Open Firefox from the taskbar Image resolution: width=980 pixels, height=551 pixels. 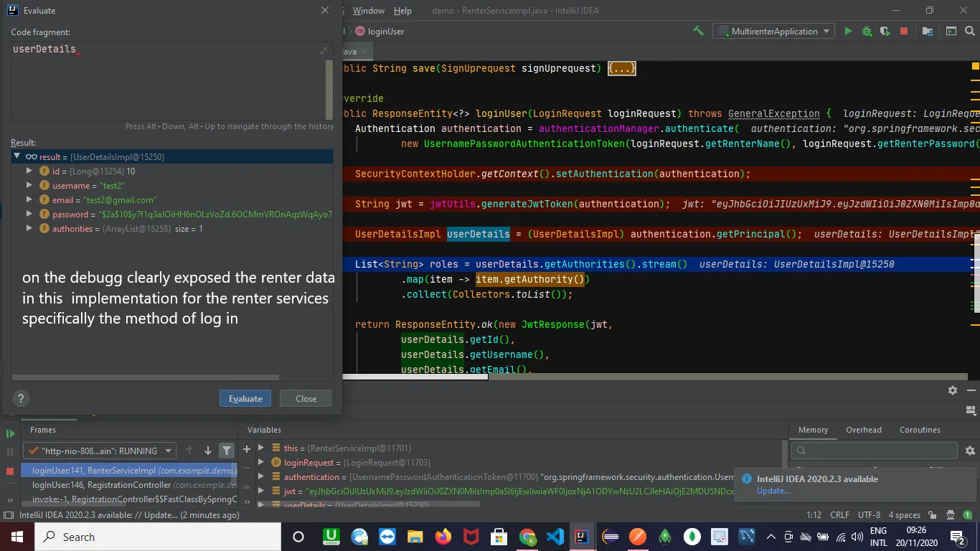point(443,537)
